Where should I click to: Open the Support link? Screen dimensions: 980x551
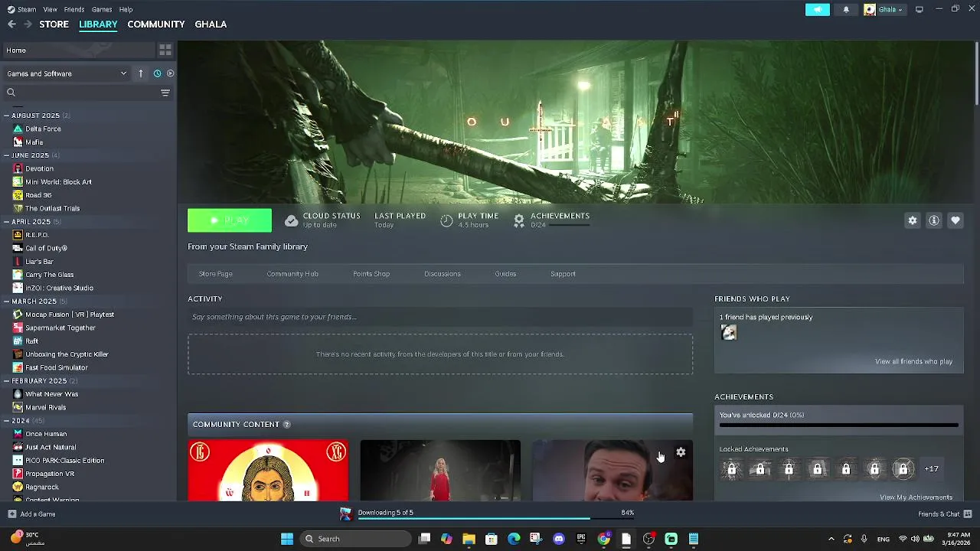pyautogui.click(x=563, y=274)
